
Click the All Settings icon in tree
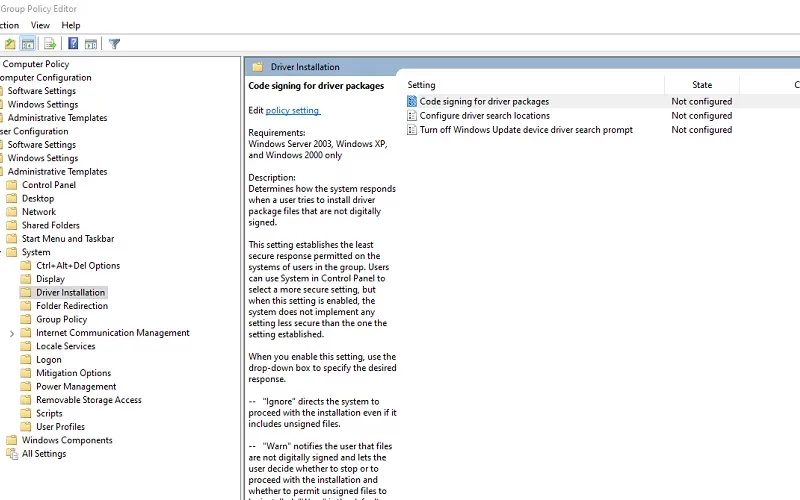(x=12, y=454)
